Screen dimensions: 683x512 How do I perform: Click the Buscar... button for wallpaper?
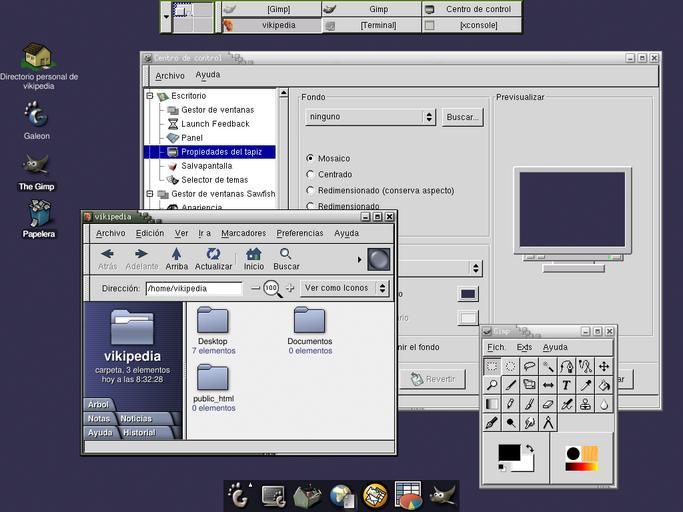(x=463, y=117)
